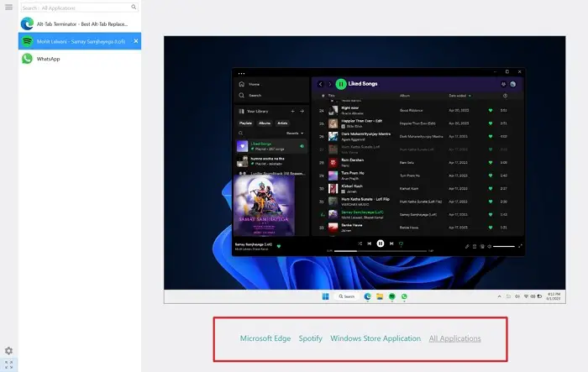Open lyrics with the microphone icon

click(467, 246)
